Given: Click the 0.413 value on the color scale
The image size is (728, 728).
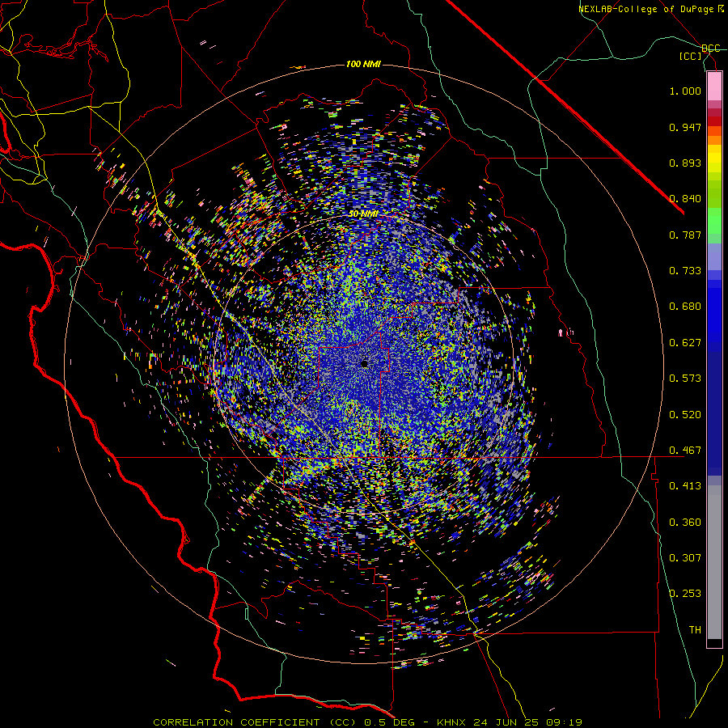Looking at the screenshot, I should [x=685, y=486].
